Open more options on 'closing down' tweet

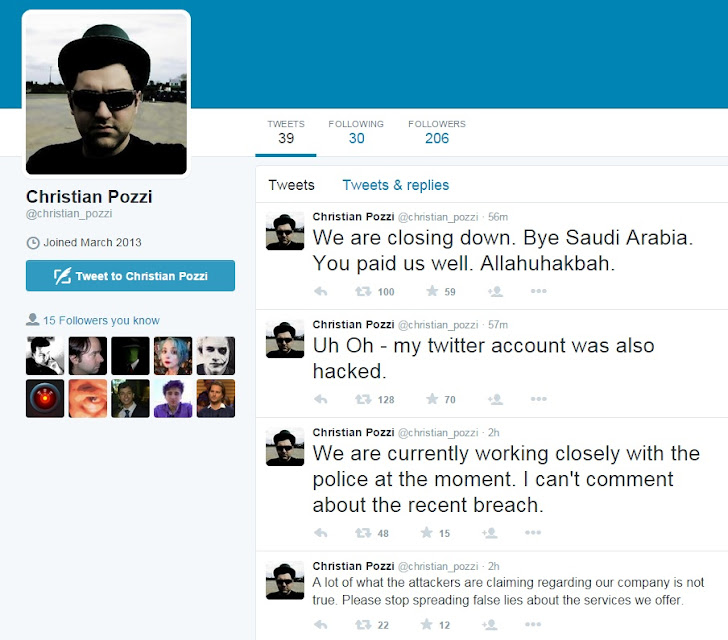tap(539, 291)
